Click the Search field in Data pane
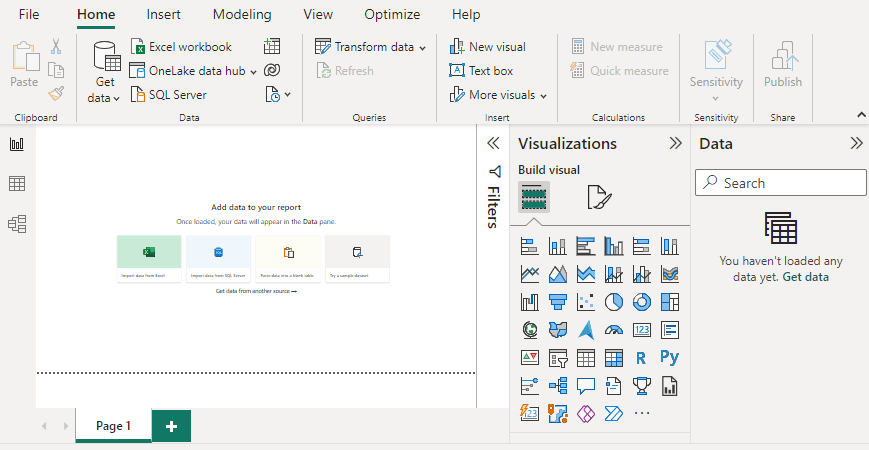The width and height of the screenshot is (869, 450). click(781, 183)
